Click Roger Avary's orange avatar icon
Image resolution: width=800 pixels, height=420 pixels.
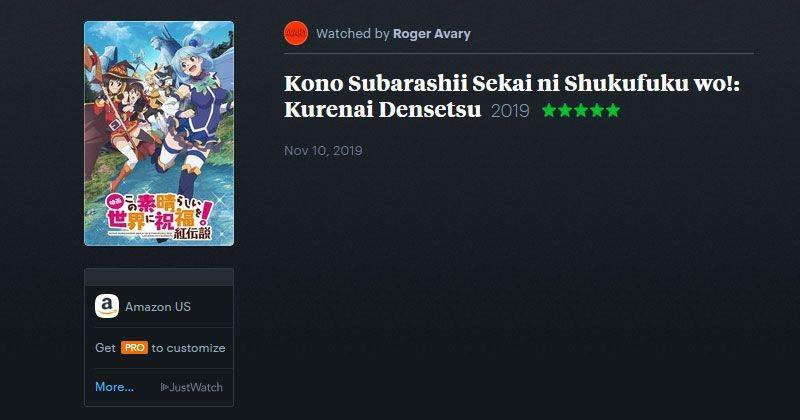296,34
